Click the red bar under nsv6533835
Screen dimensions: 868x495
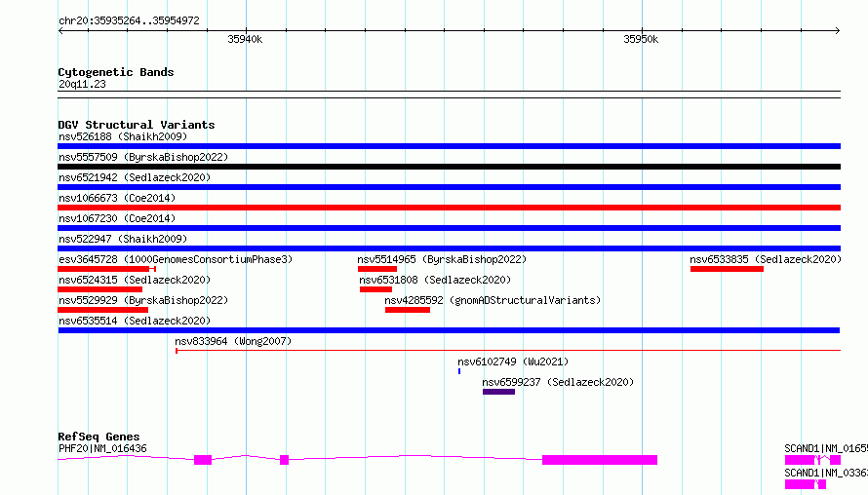click(x=727, y=269)
